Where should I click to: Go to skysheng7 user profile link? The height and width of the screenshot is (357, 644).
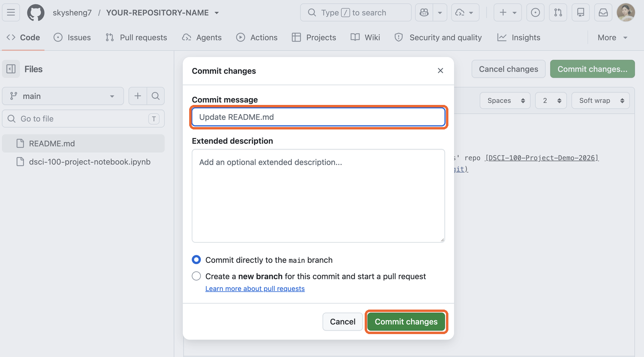coord(72,12)
